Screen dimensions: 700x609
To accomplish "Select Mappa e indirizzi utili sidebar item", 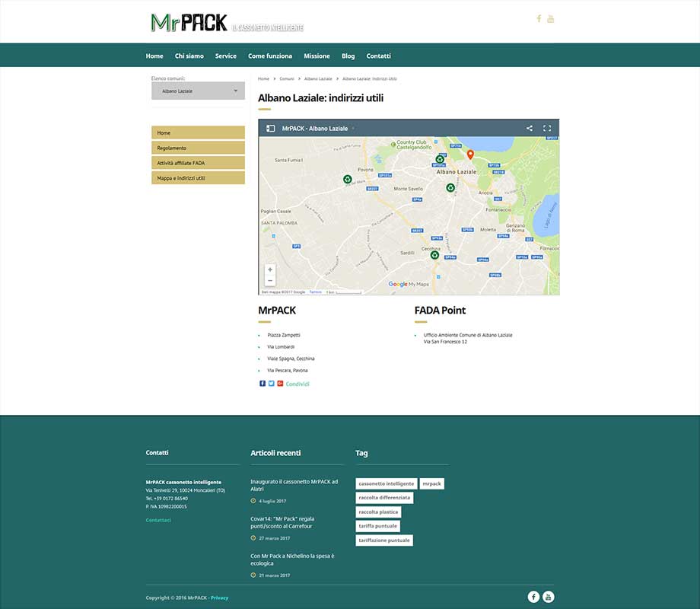I will click(199, 178).
